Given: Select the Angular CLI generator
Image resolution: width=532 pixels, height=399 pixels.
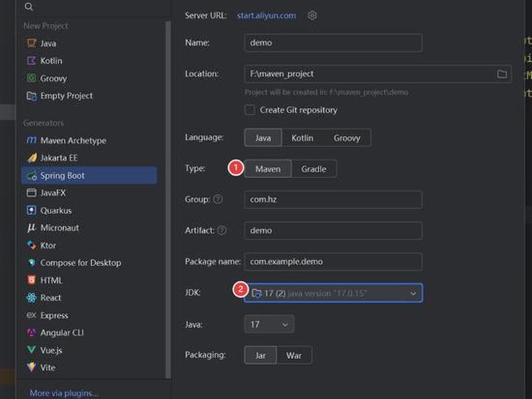Looking at the screenshot, I should tap(89, 332).
